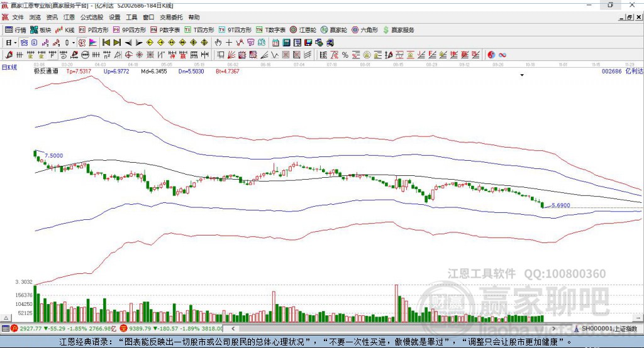Click the black right arrow icon

139,43
